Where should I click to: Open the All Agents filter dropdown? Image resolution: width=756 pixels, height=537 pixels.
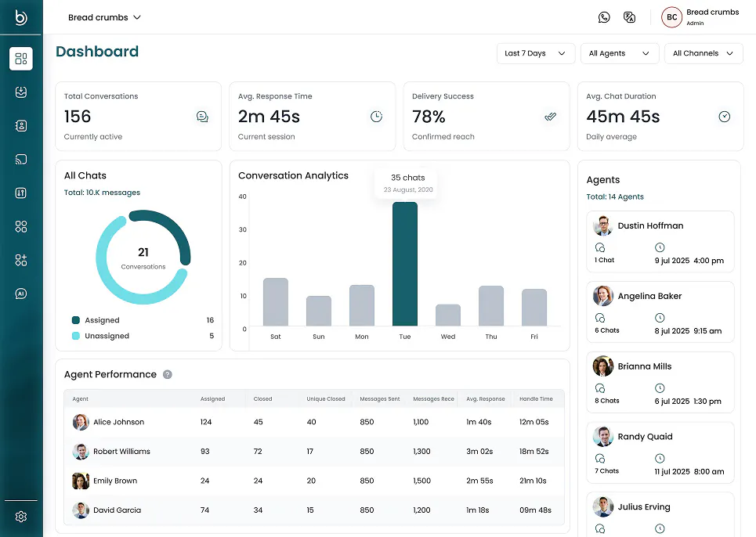click(620, 53)
